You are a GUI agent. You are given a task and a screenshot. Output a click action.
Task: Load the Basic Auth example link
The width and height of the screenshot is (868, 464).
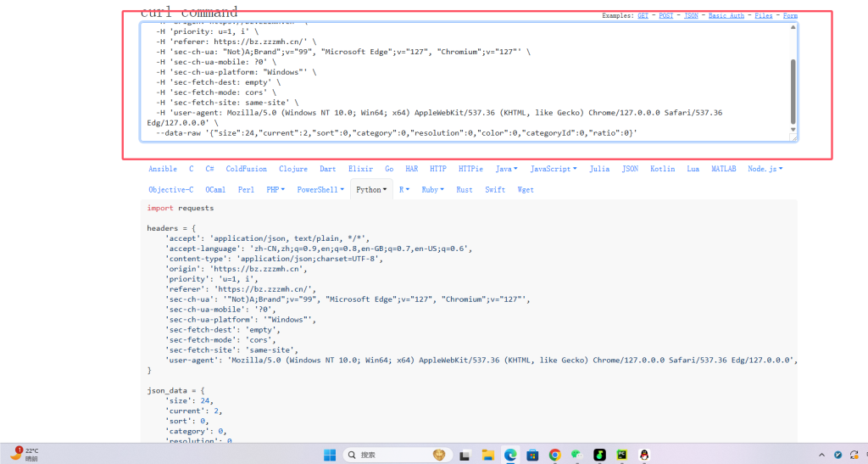tap(728, 15)
